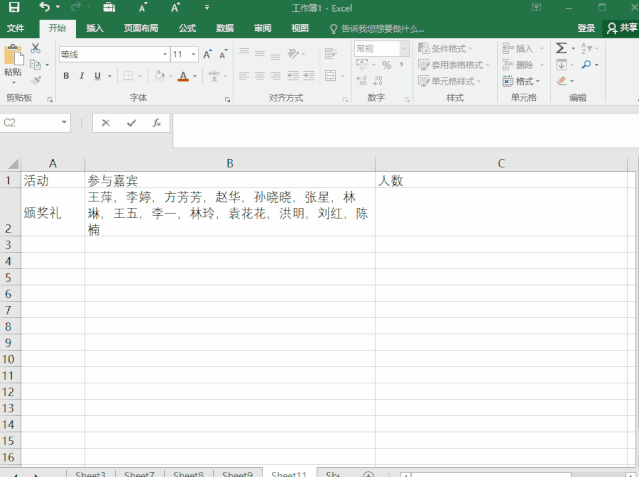Click the AutoSum sigma icon
This screenshot has height=477, width=639.
(x=561, y=48)
